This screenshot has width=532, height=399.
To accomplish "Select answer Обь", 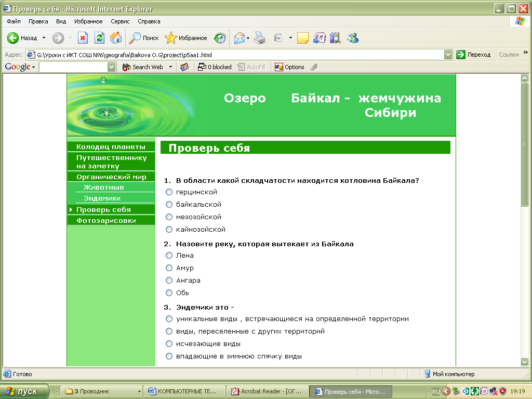I will point(169,293).
